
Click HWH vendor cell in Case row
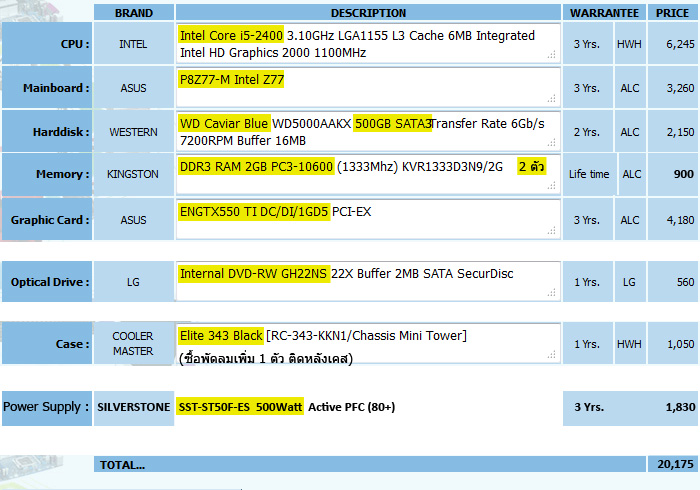coord(629,344)
